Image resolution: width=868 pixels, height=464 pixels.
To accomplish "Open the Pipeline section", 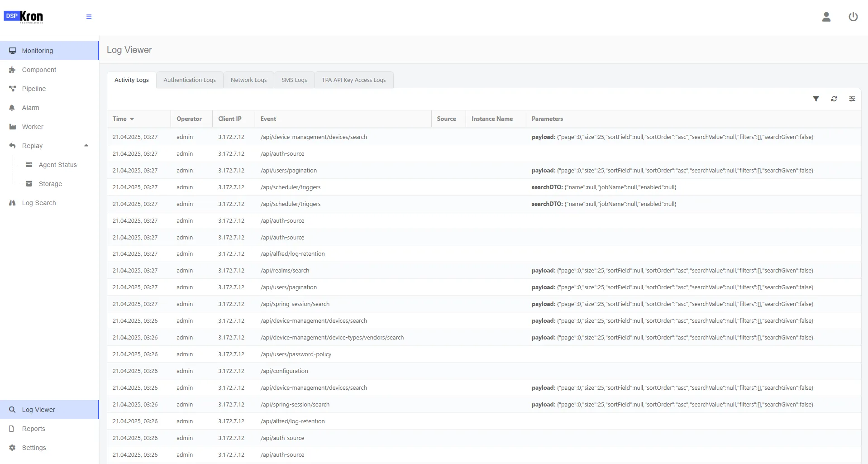I will pyautogui.click(x=49, y=89).
